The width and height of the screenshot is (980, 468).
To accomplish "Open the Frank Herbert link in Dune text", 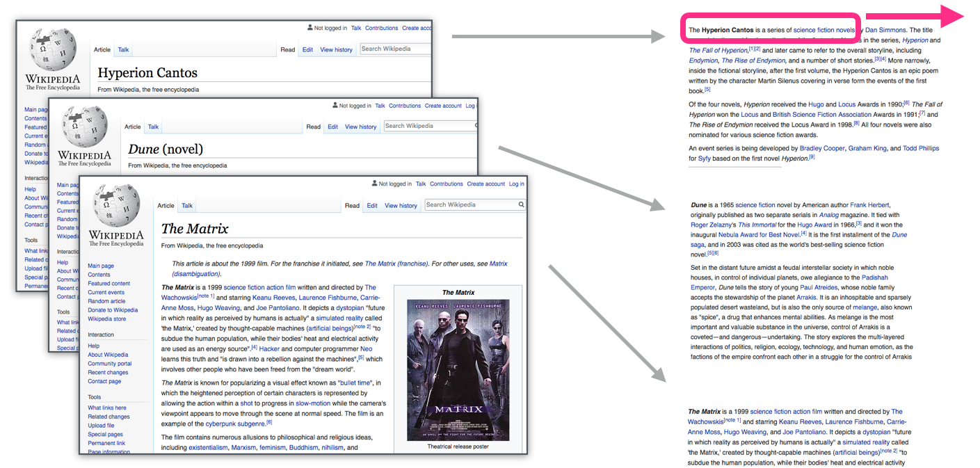I will pyautogui.click(x=868, y=205).
